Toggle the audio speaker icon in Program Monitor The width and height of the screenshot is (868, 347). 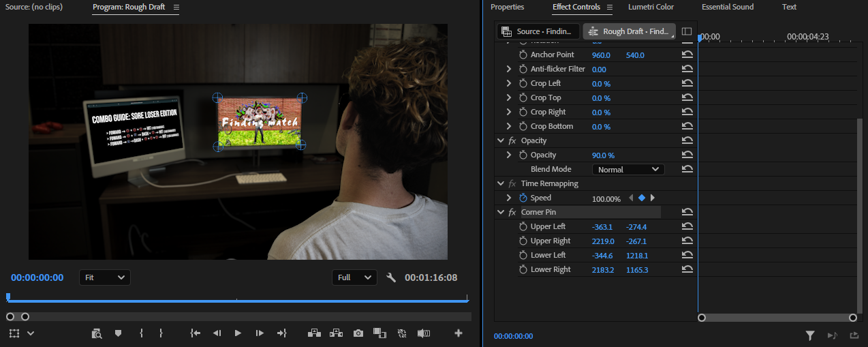pos(424,333)
